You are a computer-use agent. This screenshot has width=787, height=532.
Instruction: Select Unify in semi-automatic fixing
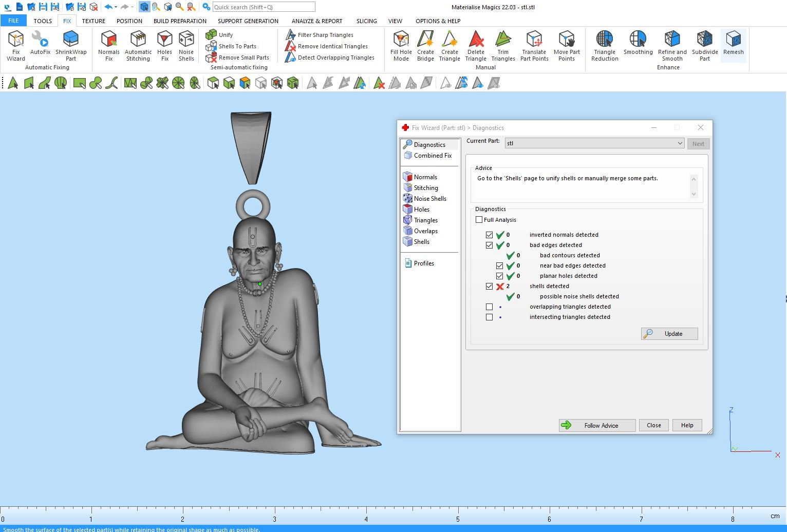[220, 35]
